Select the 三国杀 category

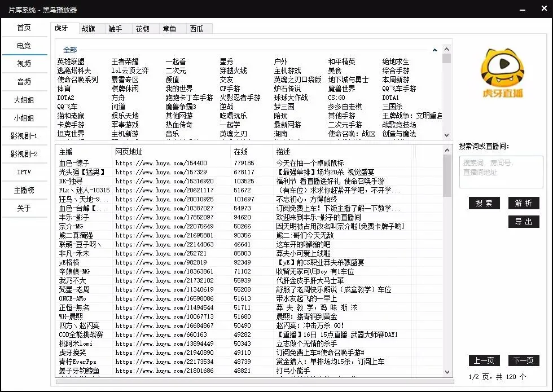pos(392,107)
